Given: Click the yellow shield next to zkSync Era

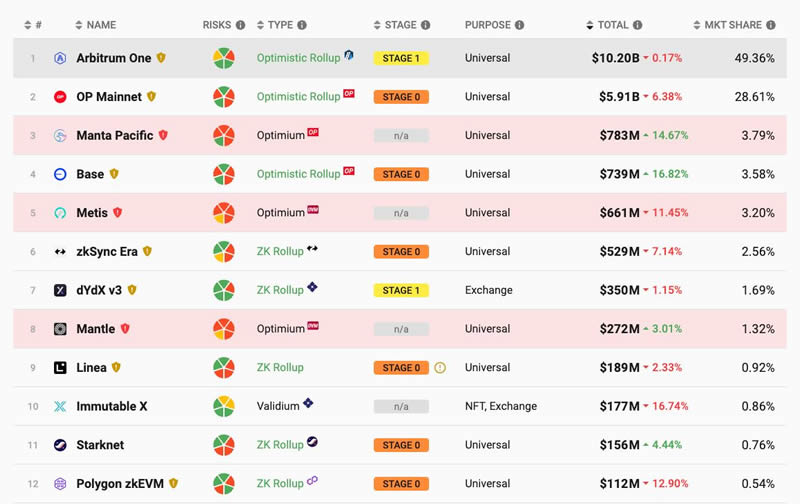Looking at the screenshot, I should point(147,251).
